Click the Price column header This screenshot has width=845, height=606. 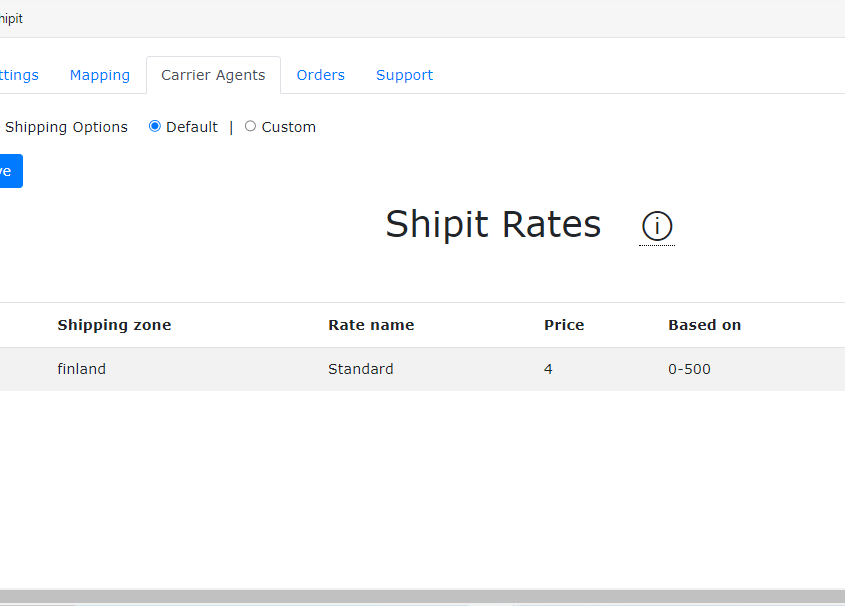pyautogui.click(x=564, y=325)
